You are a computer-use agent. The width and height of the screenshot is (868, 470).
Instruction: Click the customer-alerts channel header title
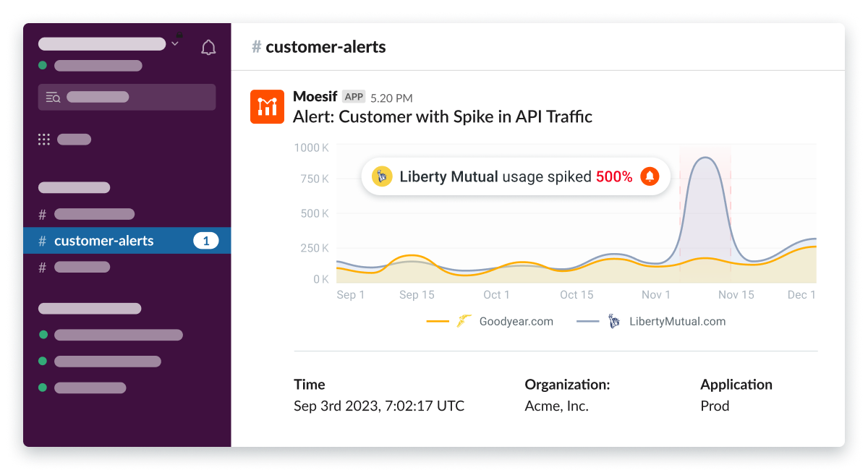[x=325, y=47]
